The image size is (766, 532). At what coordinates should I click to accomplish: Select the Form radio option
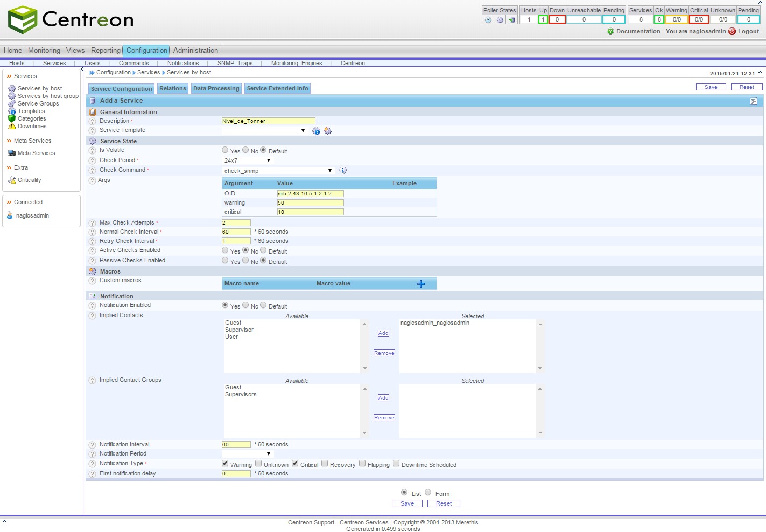(428, 493)
